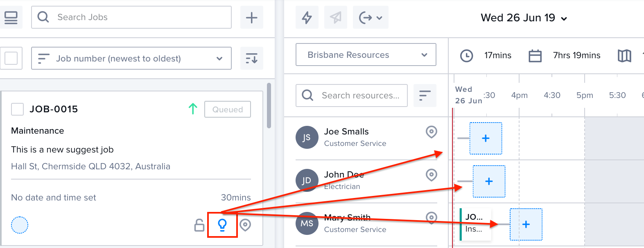Add suggested slot for John Doe
This screenshot has width=644, height=248.
coord(489,182)
